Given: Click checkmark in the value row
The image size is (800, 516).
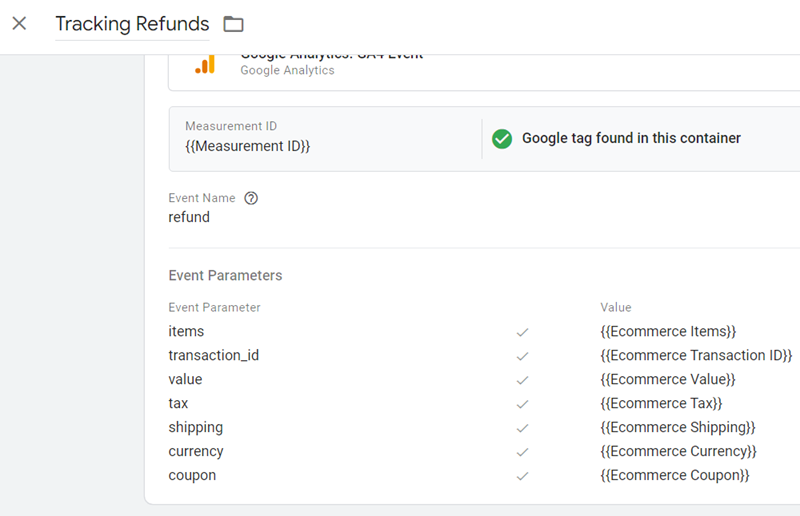Looking at the screenshot, I should click(x=522, y=380).
